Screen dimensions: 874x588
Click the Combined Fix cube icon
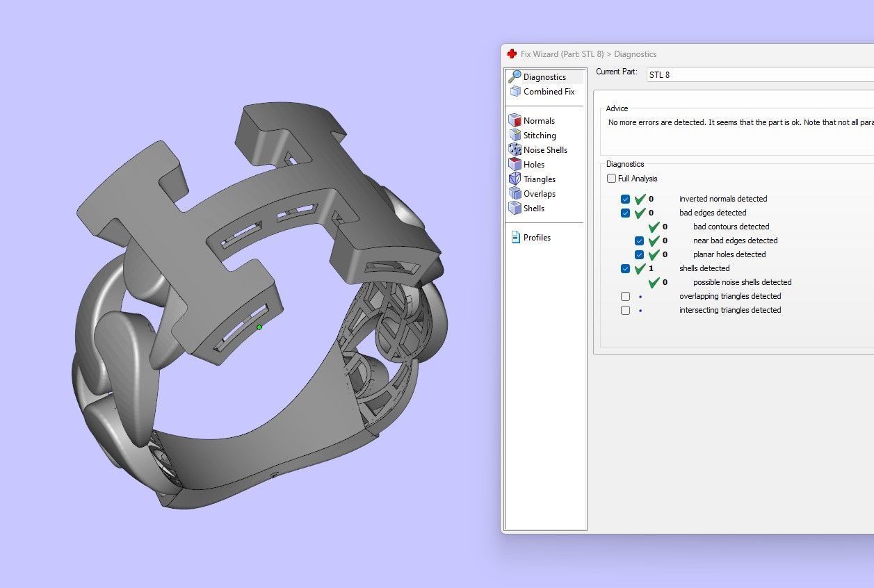(515, 92)
